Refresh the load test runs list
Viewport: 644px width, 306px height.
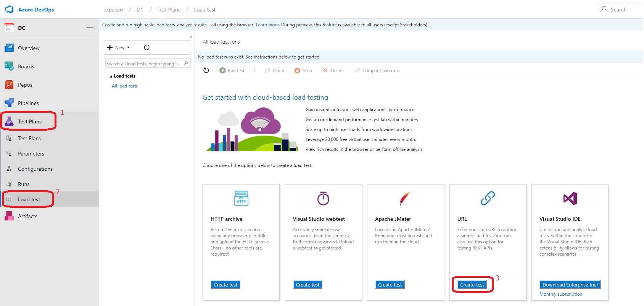pos(206,70)
